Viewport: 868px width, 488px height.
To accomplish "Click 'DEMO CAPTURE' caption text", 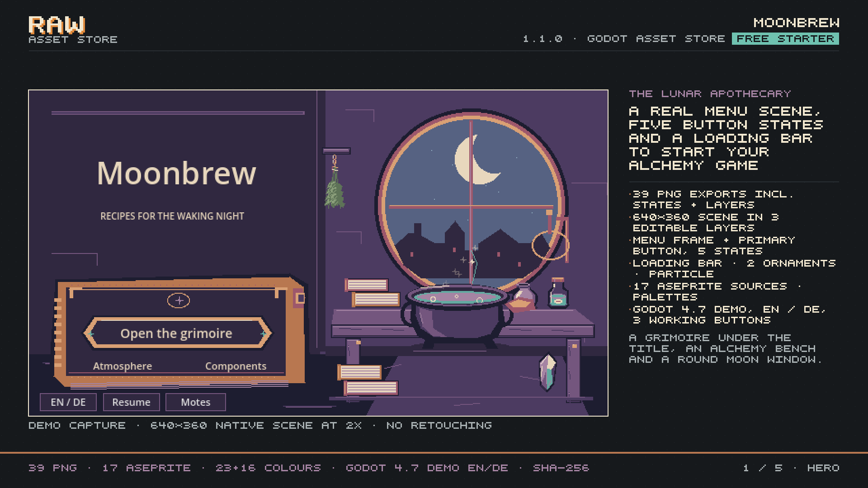I will point(77,425).
